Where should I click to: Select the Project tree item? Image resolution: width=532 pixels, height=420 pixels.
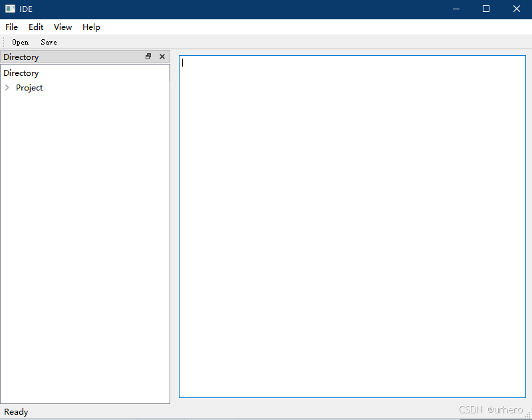click(x=29, y=88)
